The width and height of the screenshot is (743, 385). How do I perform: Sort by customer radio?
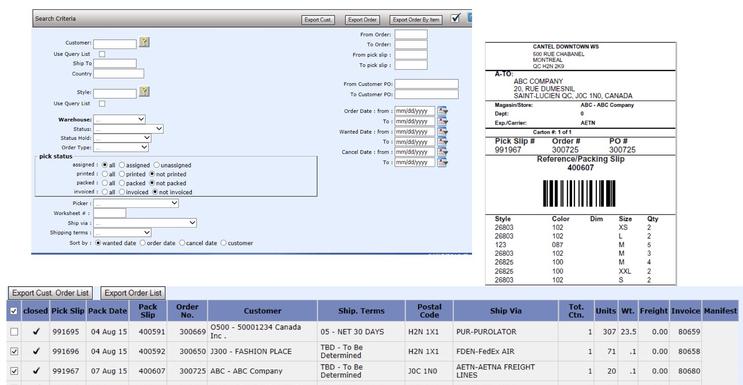(224, 243)
